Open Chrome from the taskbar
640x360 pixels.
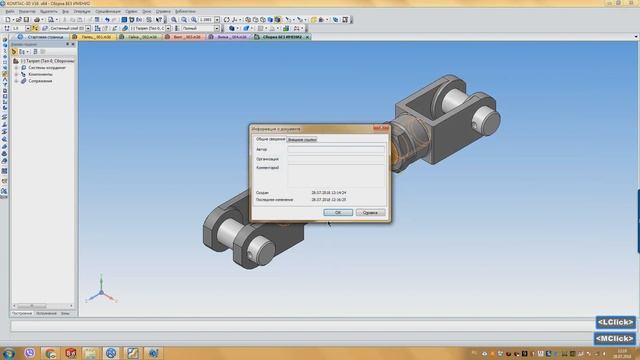coord(50,353)
